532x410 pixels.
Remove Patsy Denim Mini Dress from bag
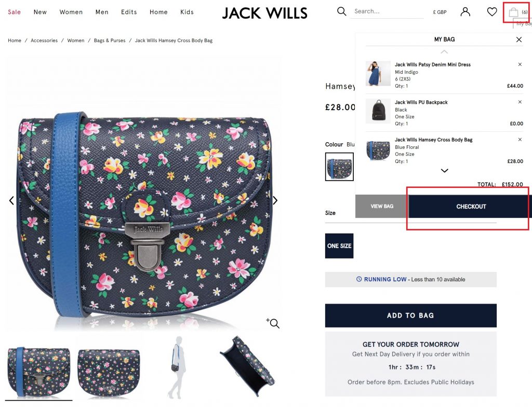pyautogui.click(x=520, y=64)
